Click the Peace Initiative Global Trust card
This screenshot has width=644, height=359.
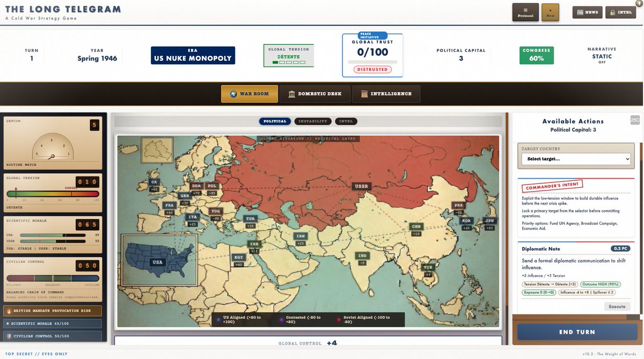[372, 54]
